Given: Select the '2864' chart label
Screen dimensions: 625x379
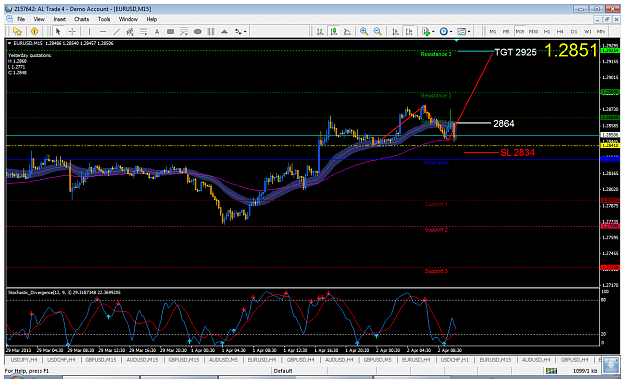Looking at the screenshot, I should (504, 124).
